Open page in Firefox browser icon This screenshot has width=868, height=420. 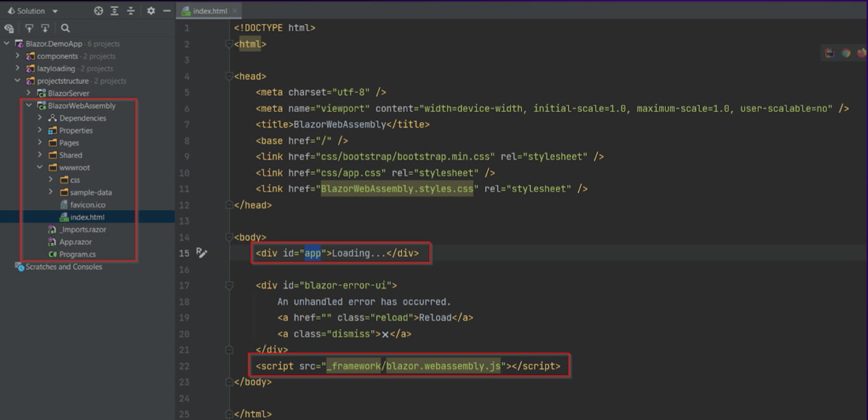tap(861, 53)
